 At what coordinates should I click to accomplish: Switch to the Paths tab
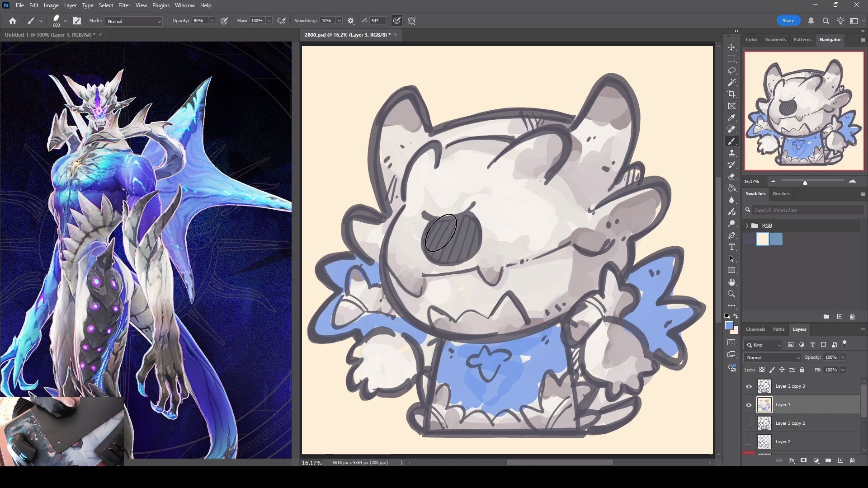778,329
